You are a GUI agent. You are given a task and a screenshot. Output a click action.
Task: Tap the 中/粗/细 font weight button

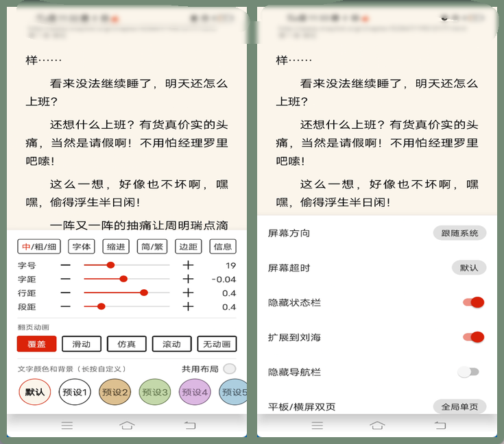39,247
